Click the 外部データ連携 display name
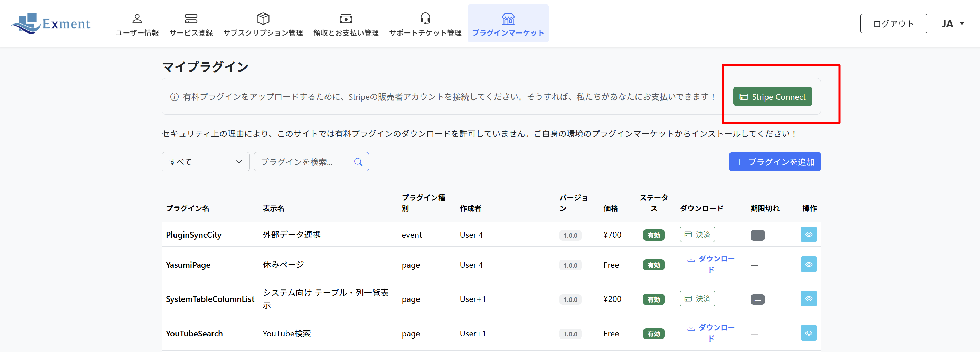980x352 pixels. click(291, 235)
